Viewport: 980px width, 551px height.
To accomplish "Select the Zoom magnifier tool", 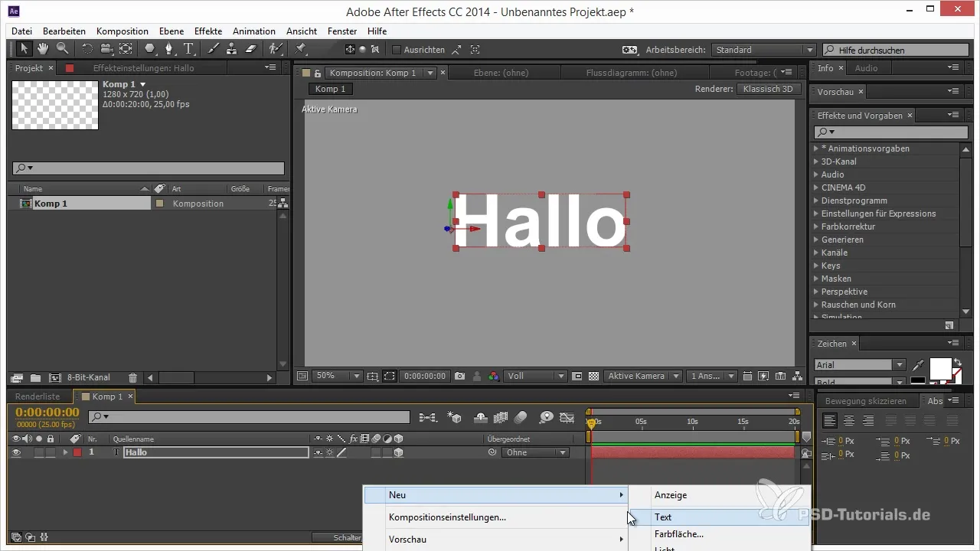I will click(62, 49).
